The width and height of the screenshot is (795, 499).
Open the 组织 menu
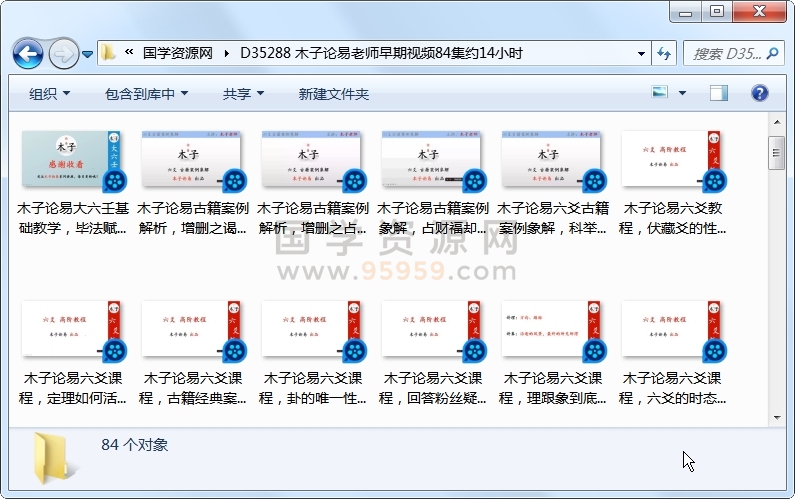tap(49, 94)
